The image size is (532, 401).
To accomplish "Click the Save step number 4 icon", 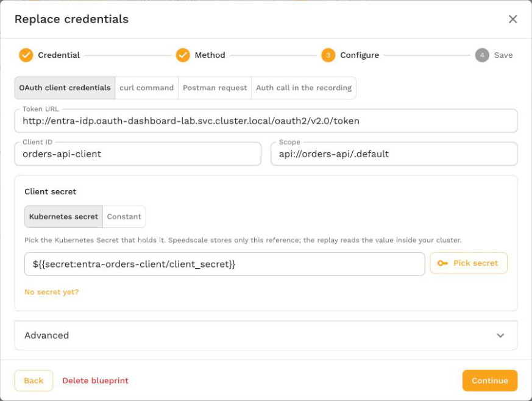I will point(482,55).
